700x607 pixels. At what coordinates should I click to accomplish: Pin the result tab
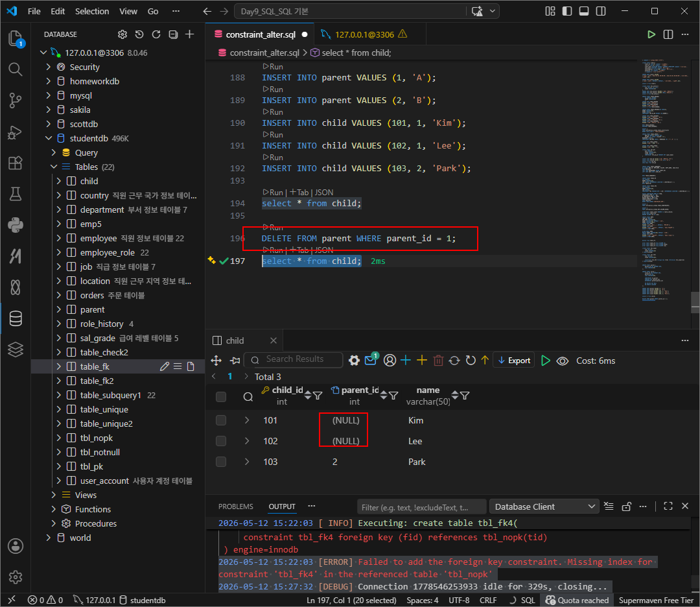pos(235,361)
